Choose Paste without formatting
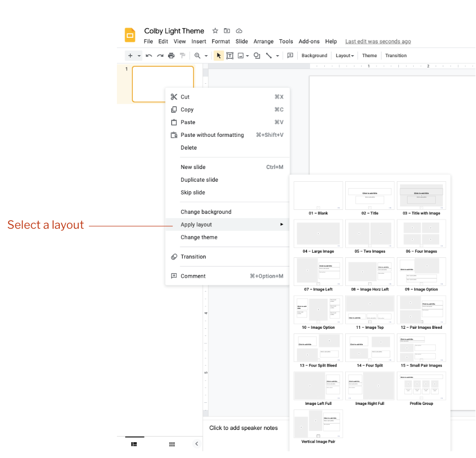This screenshot has height=458, width=476. click(x=227, y=135)
